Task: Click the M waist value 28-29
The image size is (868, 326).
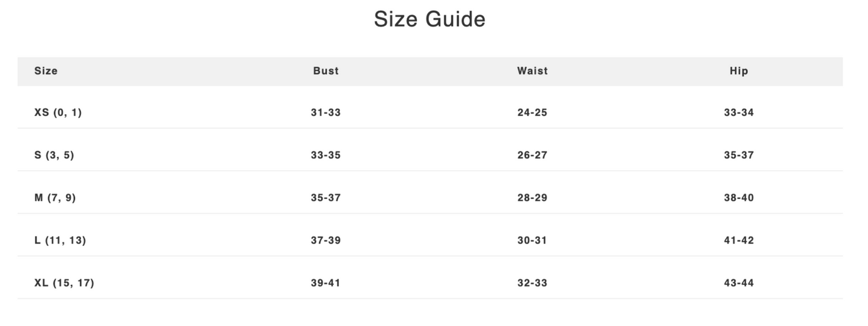Action: [532, 198]
